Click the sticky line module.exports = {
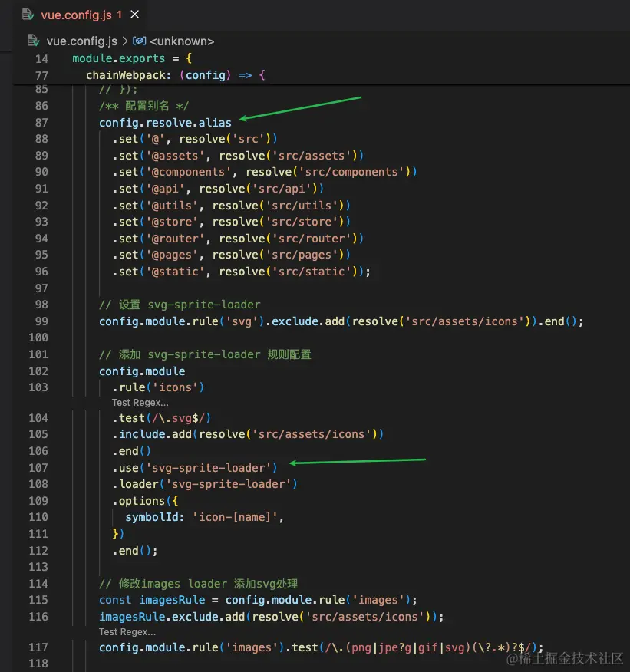The height and width of the screenshot is (672, 630). 132,58
